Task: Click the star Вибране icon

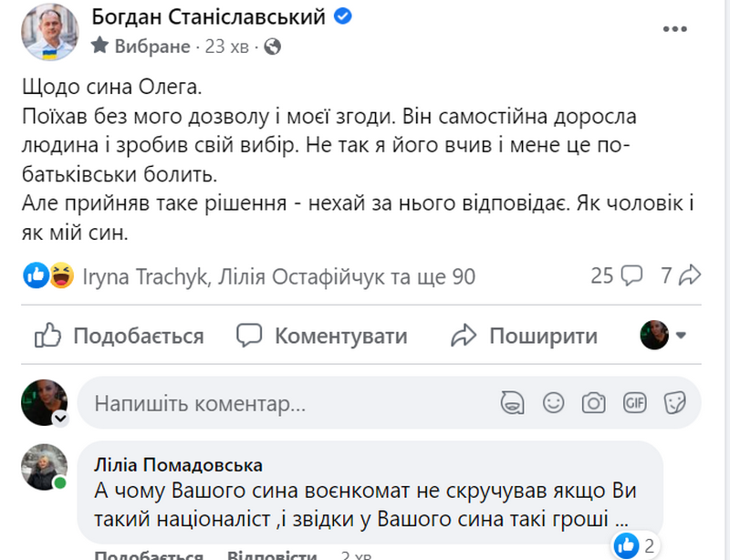Action: [x=100, y=43]
